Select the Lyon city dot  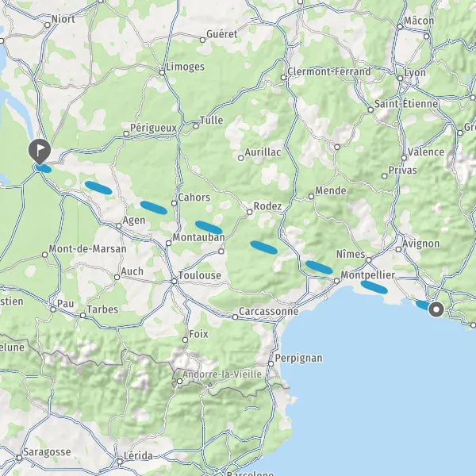click(x=400, y=79)
